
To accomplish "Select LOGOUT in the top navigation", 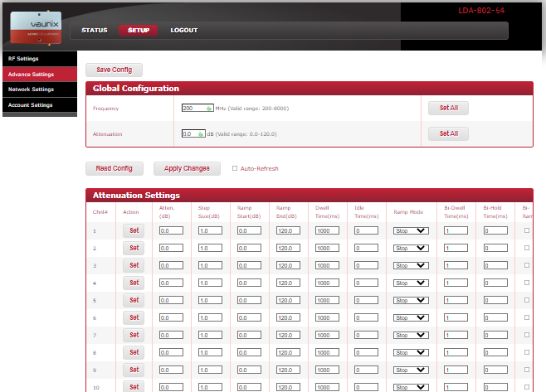I will [184, 31].
